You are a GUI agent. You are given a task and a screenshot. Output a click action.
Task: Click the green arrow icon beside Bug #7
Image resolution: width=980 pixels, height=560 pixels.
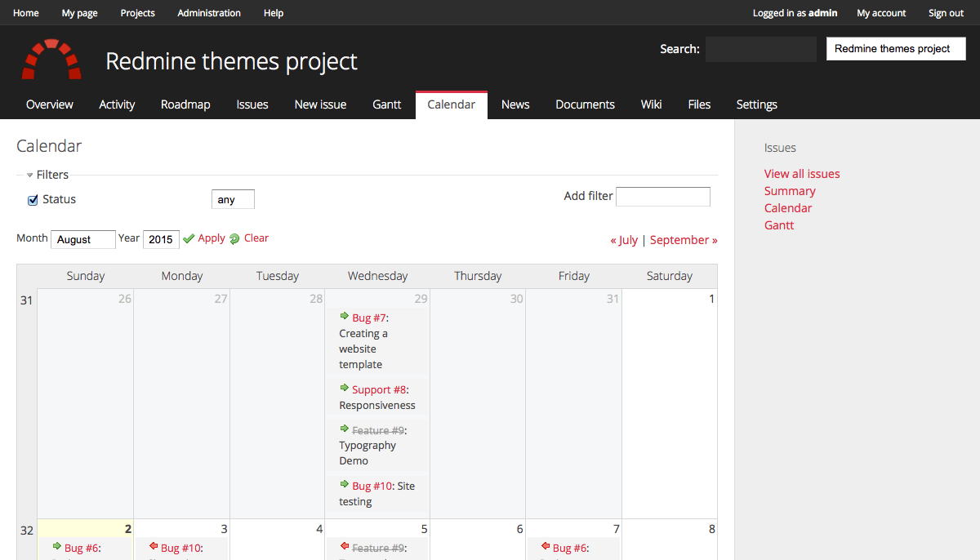(x=344, y=317)
